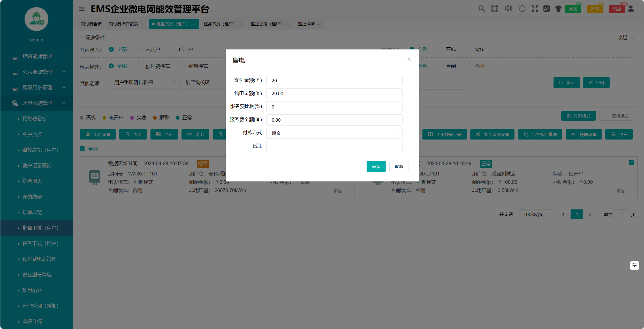Check the 全选 checkbox
This screenshot has height=329, width=644.
[x=82, y=149]
